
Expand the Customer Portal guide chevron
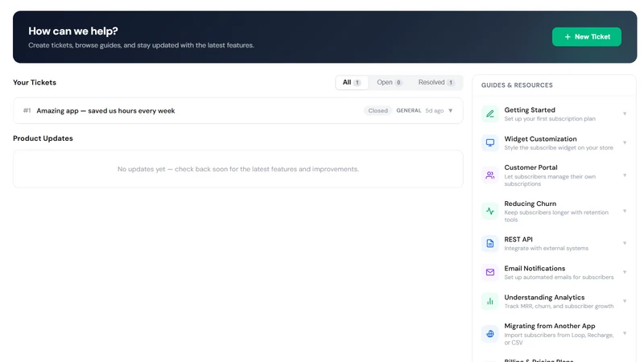(625, 175)
